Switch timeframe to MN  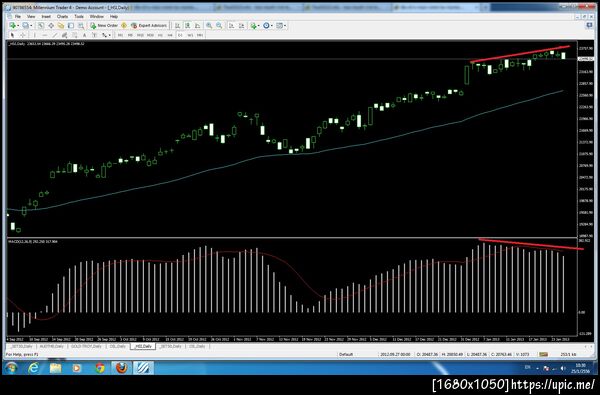coord(200,35)
